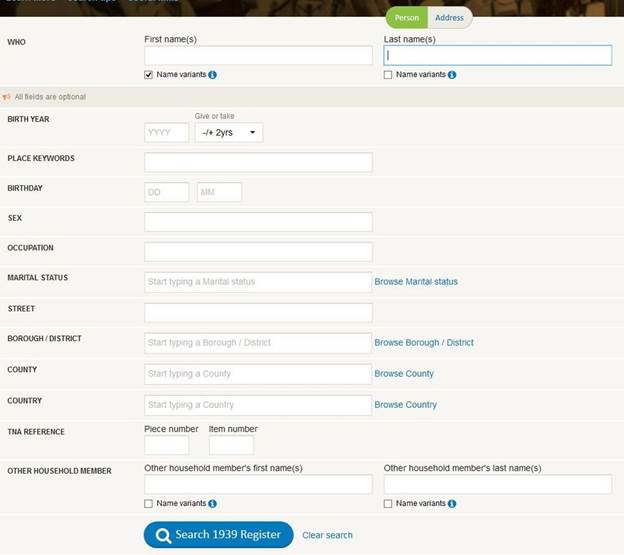Open Browse Marital status link
624x555 pixels.
[x=416, y=282]
